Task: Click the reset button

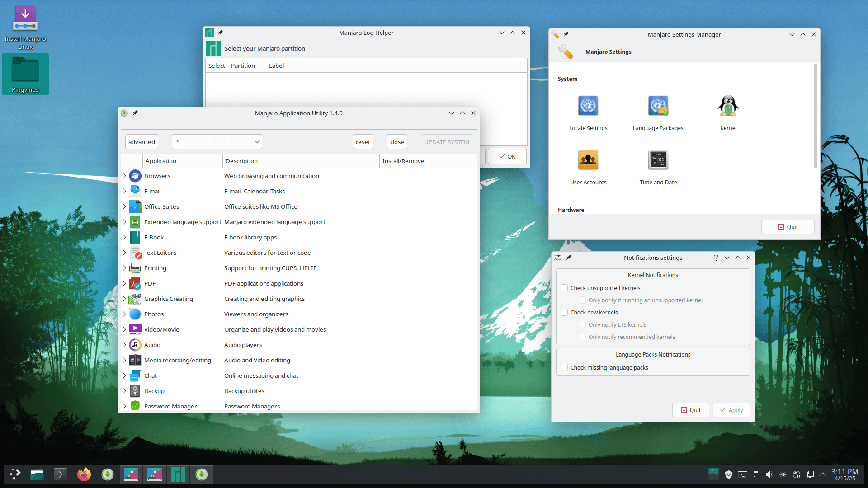Action: click(363, 142)
